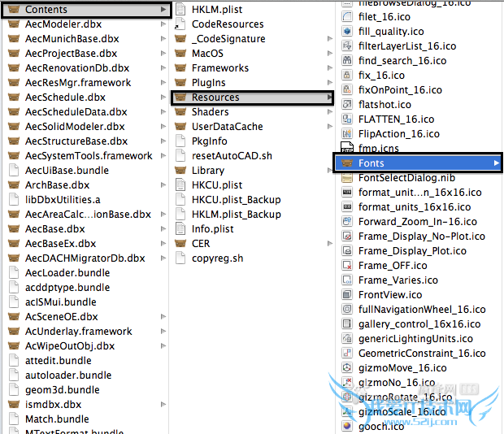This screenshot has width=504, height=434.
Task: Click the Frame_Varies.ico icon
Action: click(347, 280)
